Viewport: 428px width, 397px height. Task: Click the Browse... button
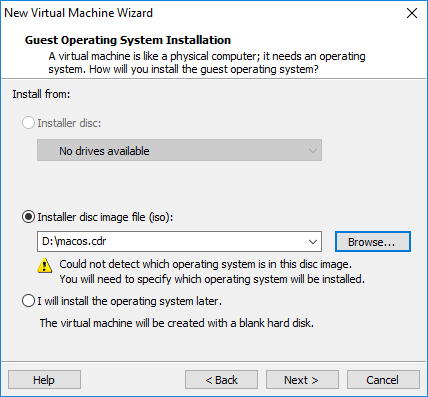point(373,241)
